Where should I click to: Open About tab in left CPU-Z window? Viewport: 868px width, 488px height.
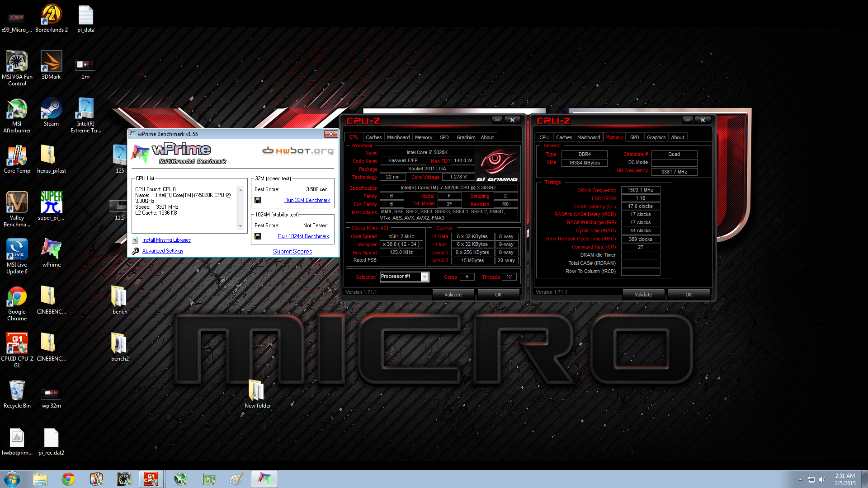[487, 137]
